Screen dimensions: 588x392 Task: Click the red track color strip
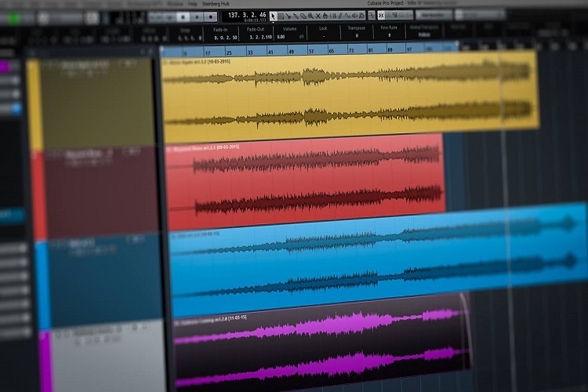tap(38, 195)
